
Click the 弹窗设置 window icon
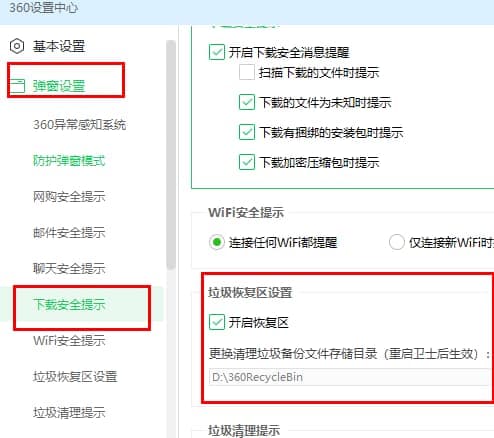[x=17, y=86]
